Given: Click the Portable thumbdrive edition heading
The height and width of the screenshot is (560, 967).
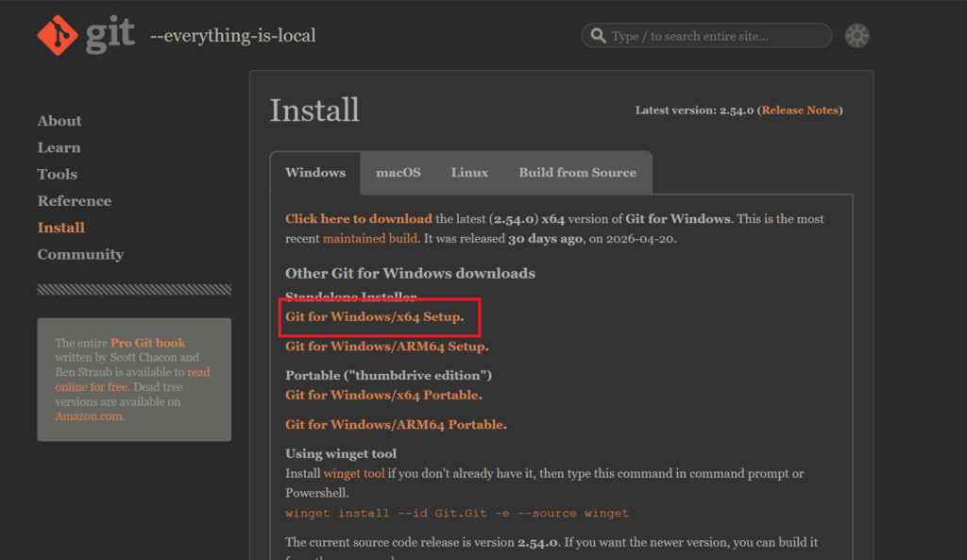Looking at the screenshot, I should pyautogui.click(x=388, y=375).
